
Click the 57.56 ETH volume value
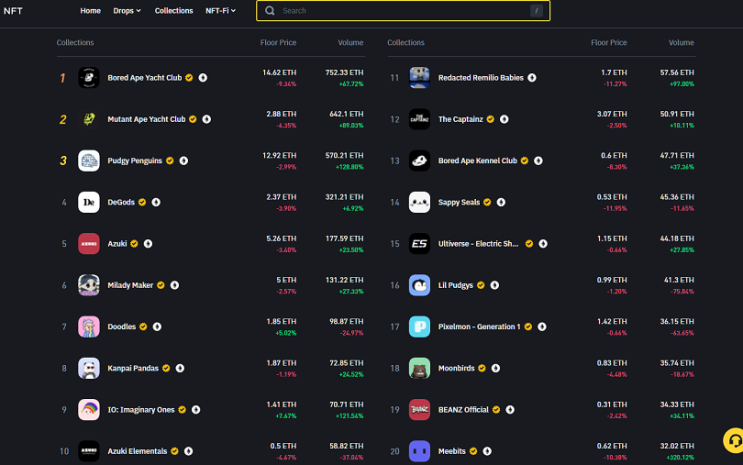click(677, 73)
